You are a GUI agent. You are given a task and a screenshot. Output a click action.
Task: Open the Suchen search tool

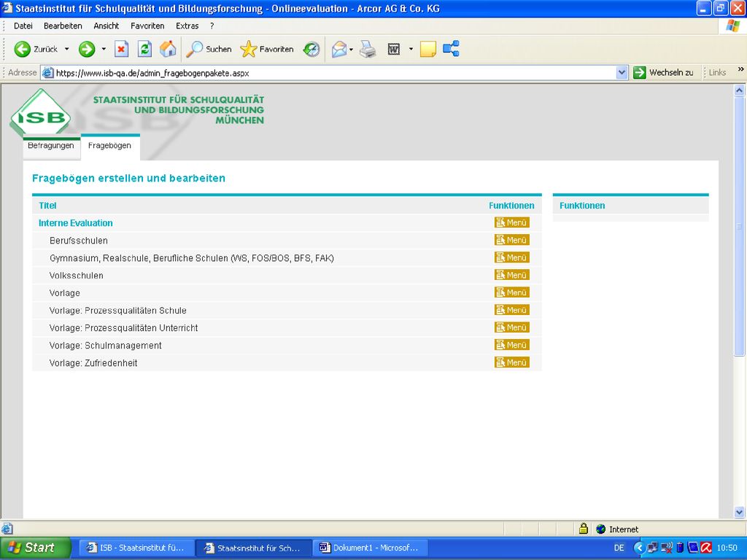pyautogui.click(x=209, y=49)
